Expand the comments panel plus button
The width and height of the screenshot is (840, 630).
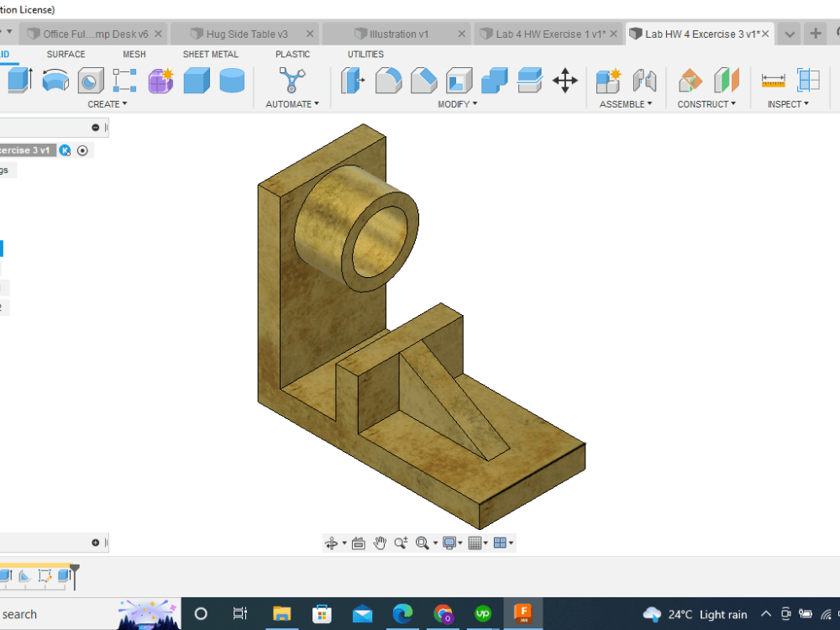96,543
